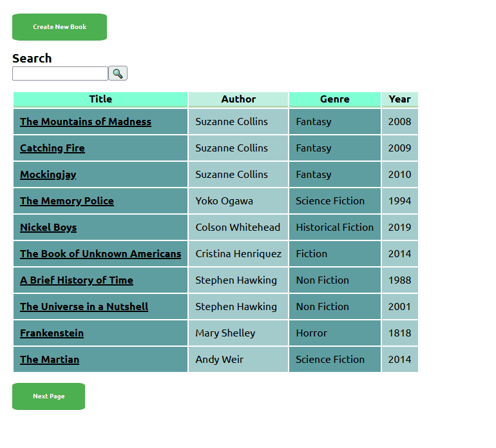Open the Frankenstein book link

[52, 333]
